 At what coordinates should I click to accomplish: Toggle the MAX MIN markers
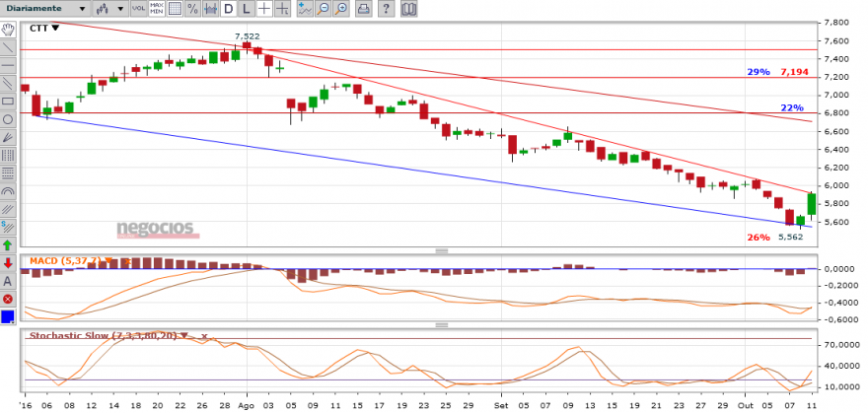tap(156, 9)
